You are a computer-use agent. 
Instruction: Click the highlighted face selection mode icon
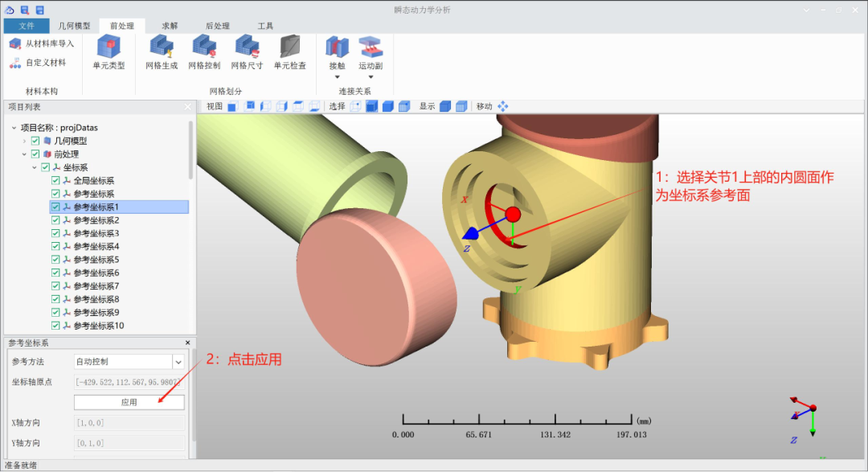[372, 106]
